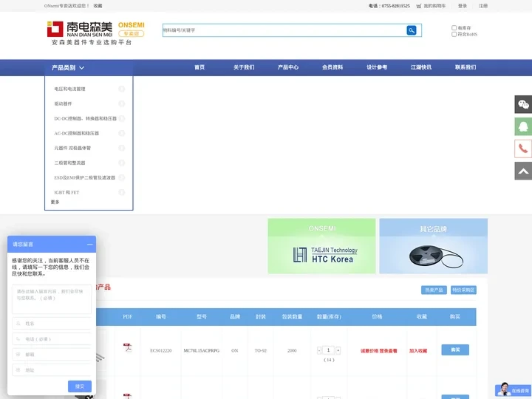Expand ESD及EMI保护 category arrow

pyautogui.click(x=121, y=177)
